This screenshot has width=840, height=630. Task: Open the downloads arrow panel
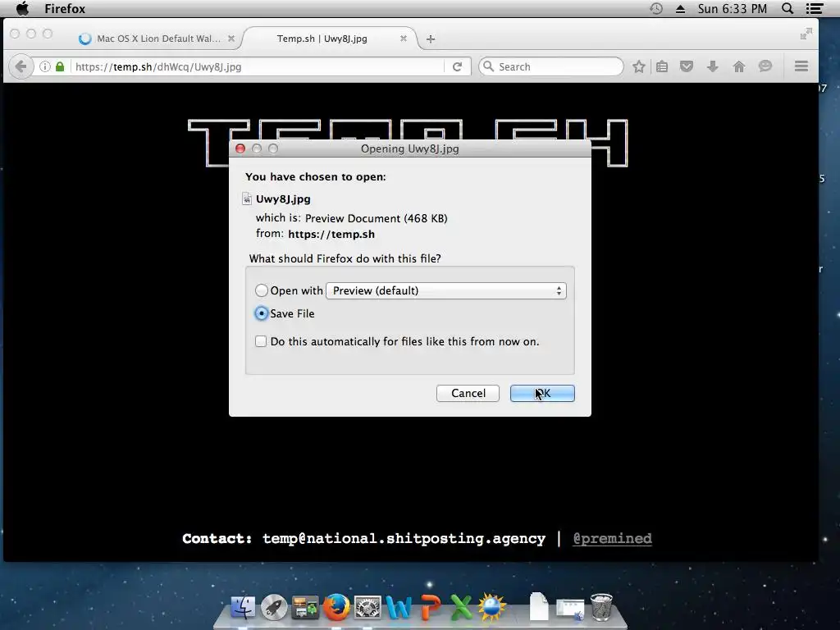[x=713, y=66]
